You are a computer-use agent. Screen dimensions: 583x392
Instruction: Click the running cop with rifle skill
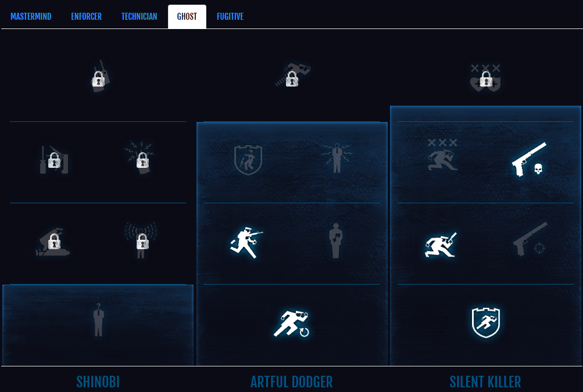(x=246, y=242)
